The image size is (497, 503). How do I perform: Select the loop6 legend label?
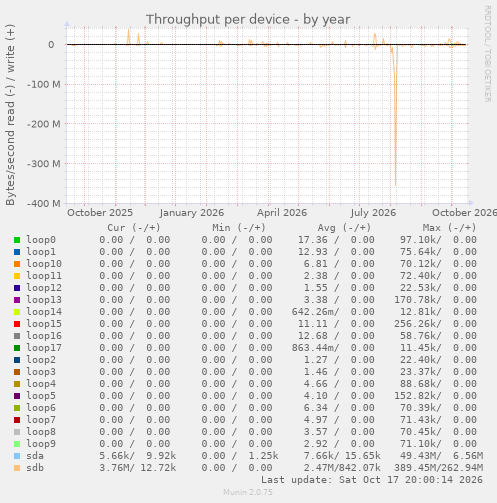[x=41, y=408]
